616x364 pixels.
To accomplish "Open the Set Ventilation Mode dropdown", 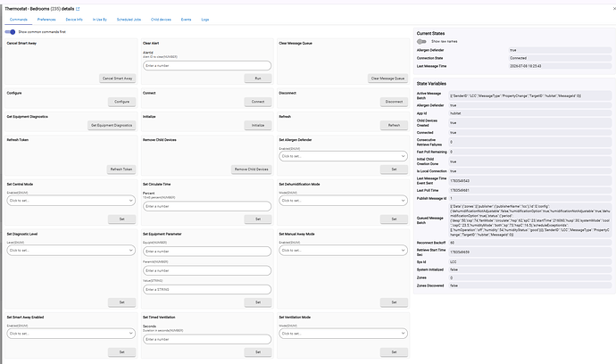I will click(x=343, y=334).
